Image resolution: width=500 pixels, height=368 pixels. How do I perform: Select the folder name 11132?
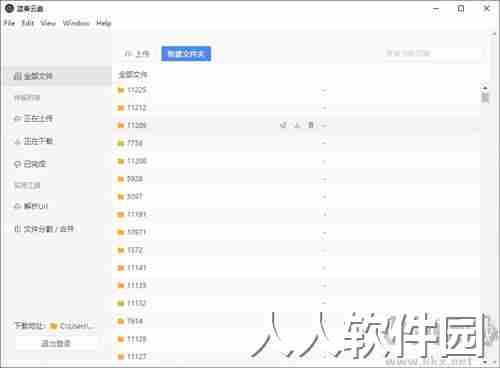(137, 303)
